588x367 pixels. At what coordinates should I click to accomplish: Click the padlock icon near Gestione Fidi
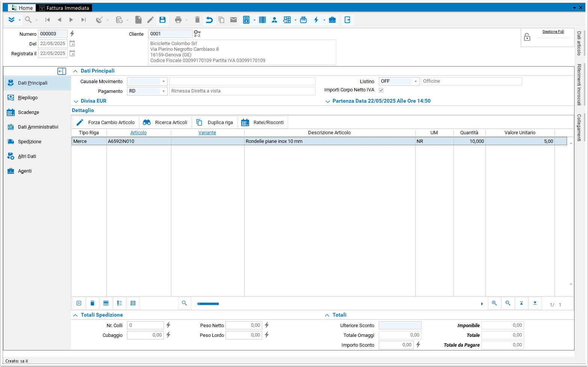[527, 37]
